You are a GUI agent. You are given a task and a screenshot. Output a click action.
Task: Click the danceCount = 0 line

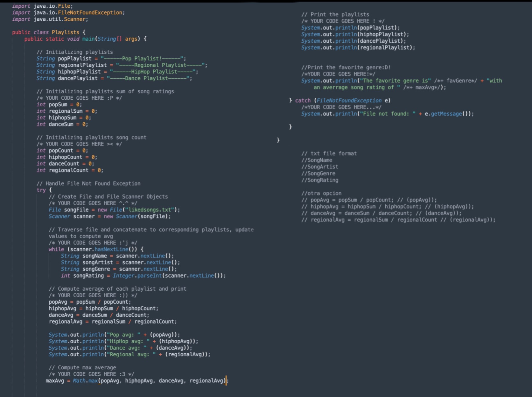[x=64, y=163]
